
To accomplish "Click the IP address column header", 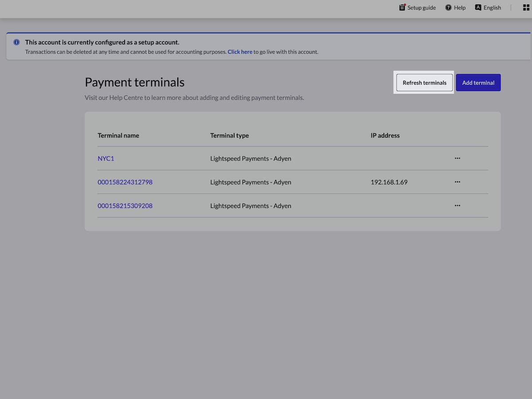I will pos(385,135).
